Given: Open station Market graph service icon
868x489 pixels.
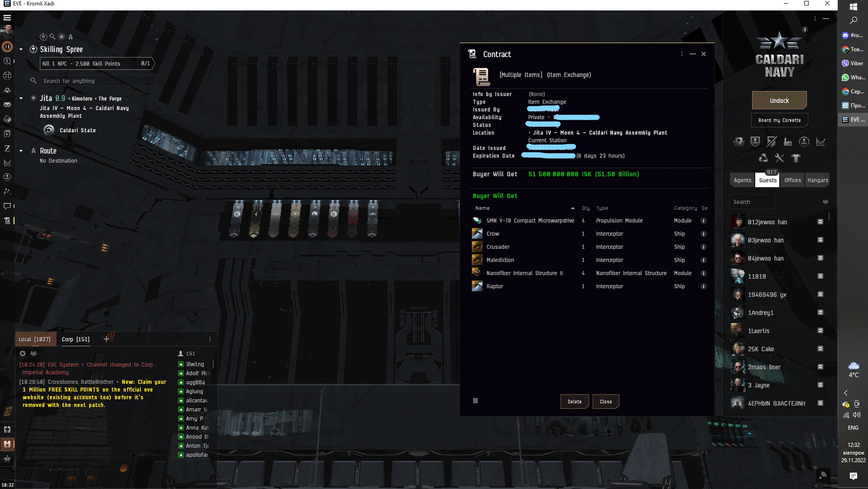Looking at the screenshot, I should click(820, 142).
